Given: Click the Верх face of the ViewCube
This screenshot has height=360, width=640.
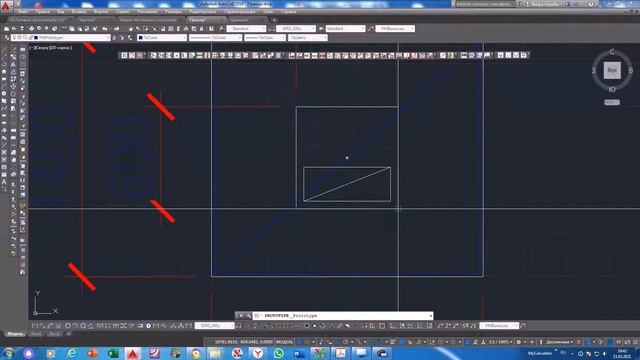Looking at the screenshot, I should (612, 70).
